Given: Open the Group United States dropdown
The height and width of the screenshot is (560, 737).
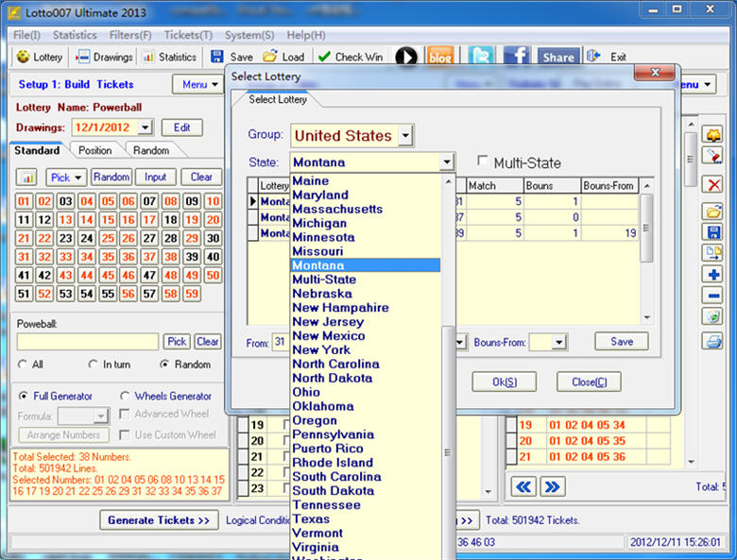Looking at the screenshot, I should pos(405,136).
